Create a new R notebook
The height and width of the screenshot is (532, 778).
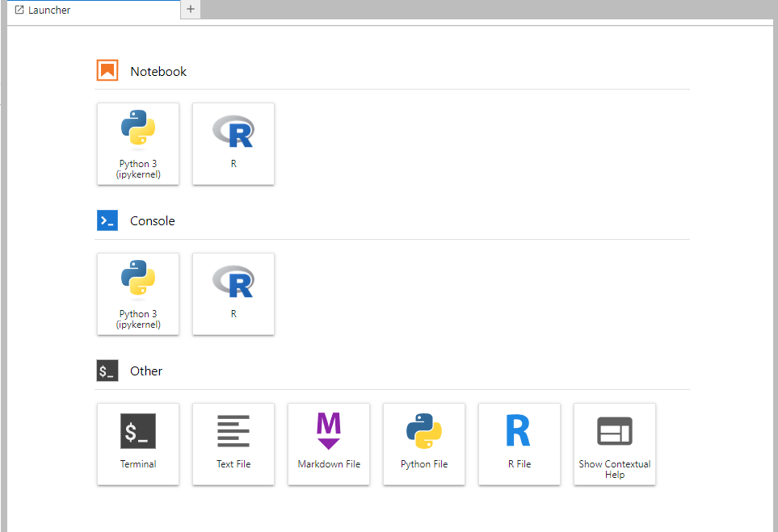(233, 144)
